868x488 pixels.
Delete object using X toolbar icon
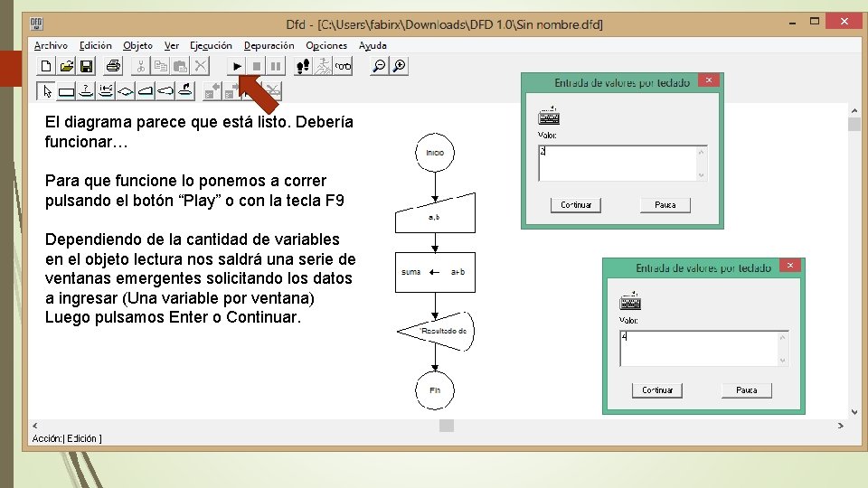pos(201,66)
